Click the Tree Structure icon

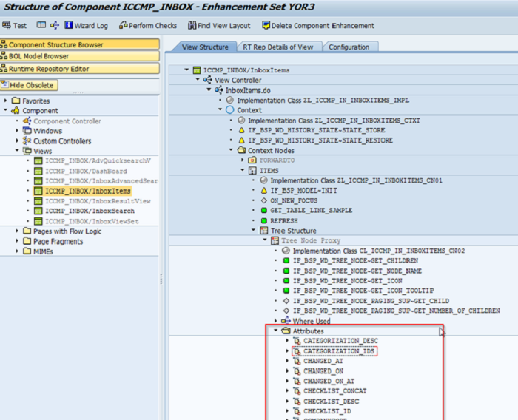[264, 231]
